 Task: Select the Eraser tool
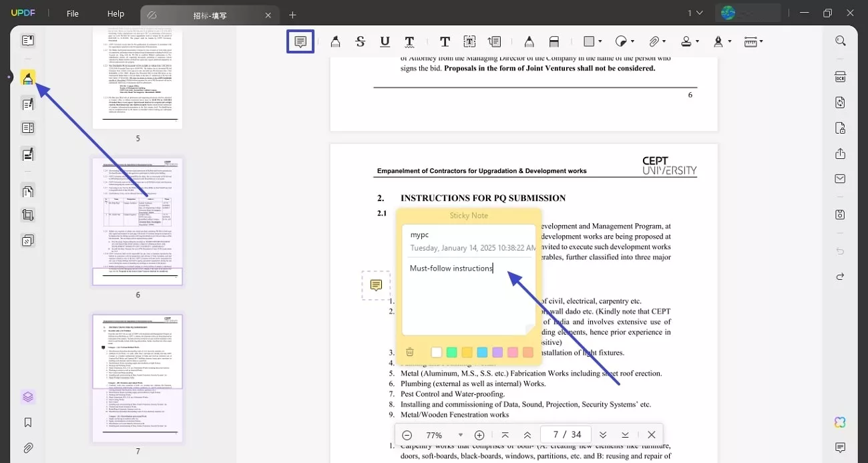click(554, 41)
